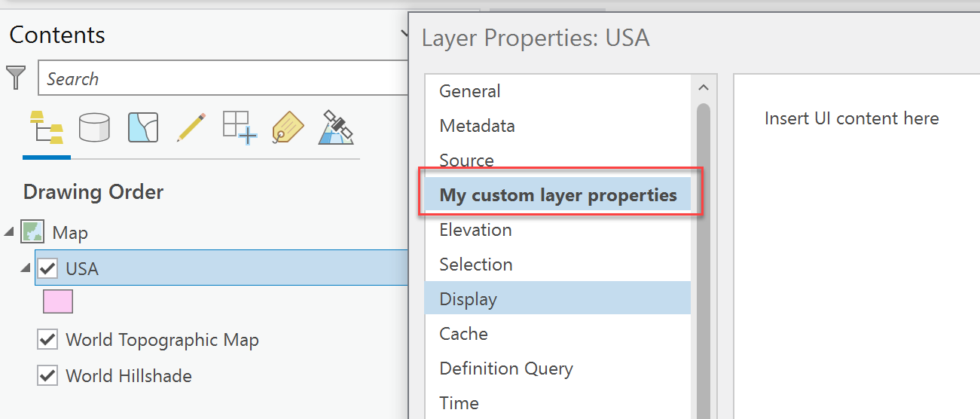Image resolution: width=980 pixels, height=419 pixels.
Task: Toggle World Topographic Map layer checkbox
Action: pyautogui.click(x=47, y=339)
